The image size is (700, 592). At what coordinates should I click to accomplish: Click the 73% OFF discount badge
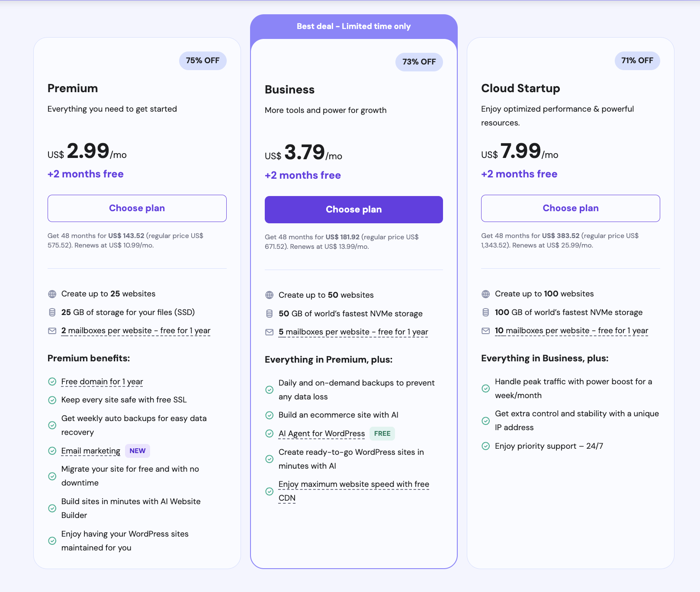tap(419, 62)
